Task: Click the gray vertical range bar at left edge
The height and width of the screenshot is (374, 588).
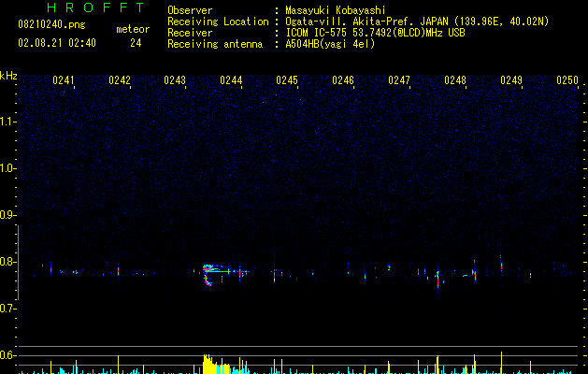Action: click(x=18, y=263)
